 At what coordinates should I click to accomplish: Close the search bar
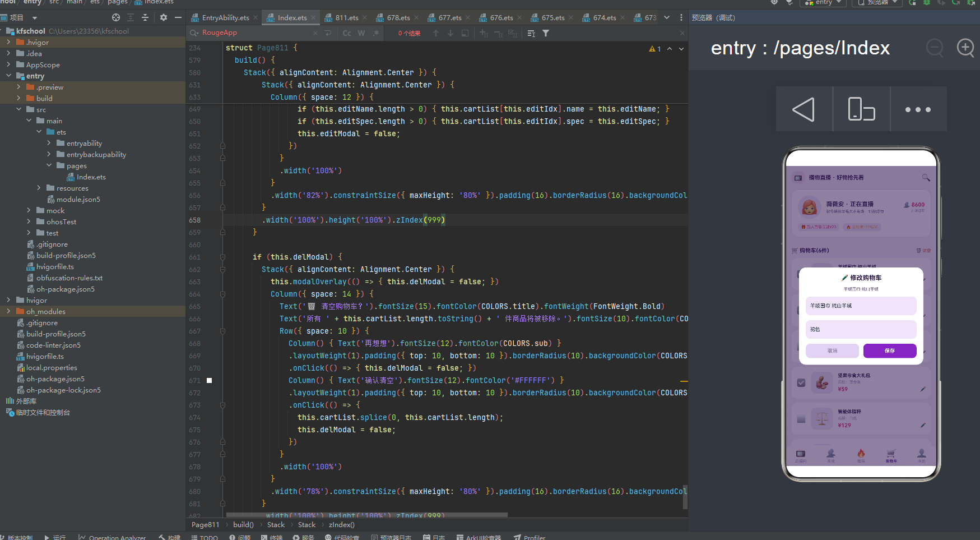coord(682,33)
